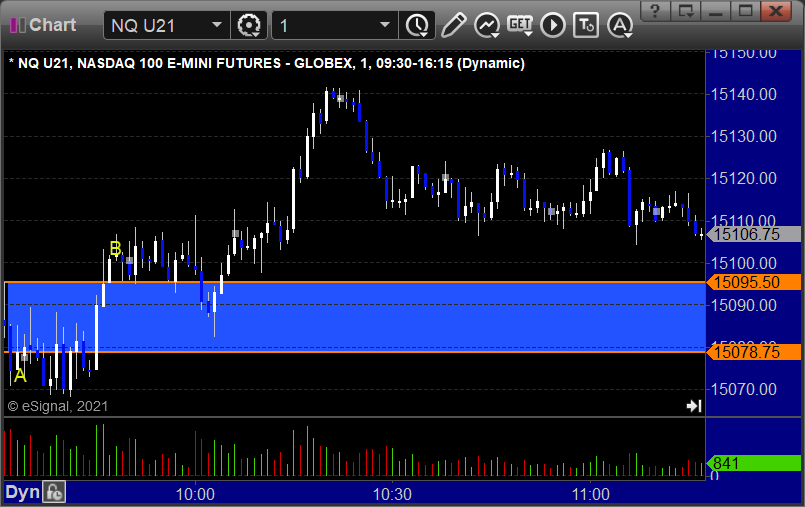The height and width of the screenshot is (507, 805).
Task: Maximize the chart window
Action: click(745, 11)
